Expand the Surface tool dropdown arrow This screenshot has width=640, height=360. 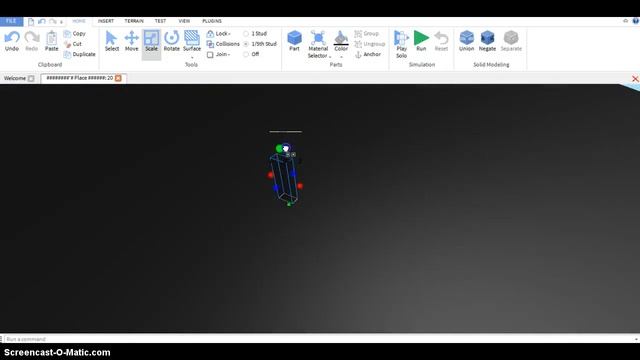(192, 57)
